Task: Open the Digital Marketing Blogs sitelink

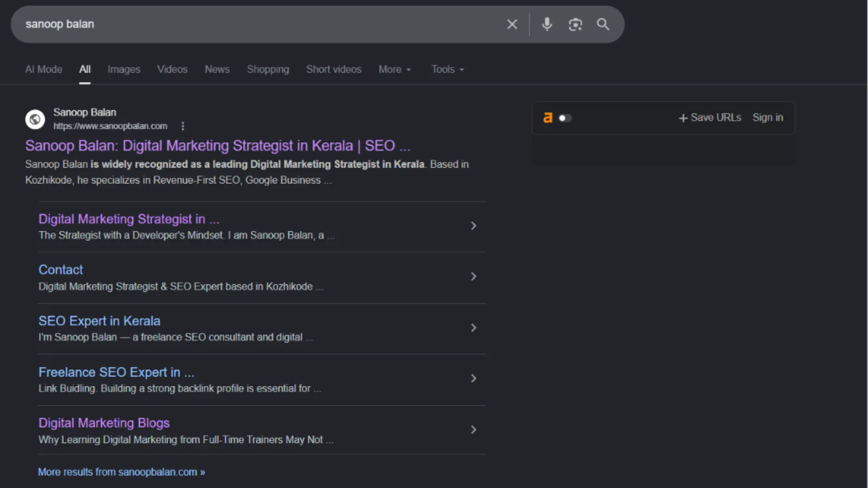Action: [x=104, y=423]
